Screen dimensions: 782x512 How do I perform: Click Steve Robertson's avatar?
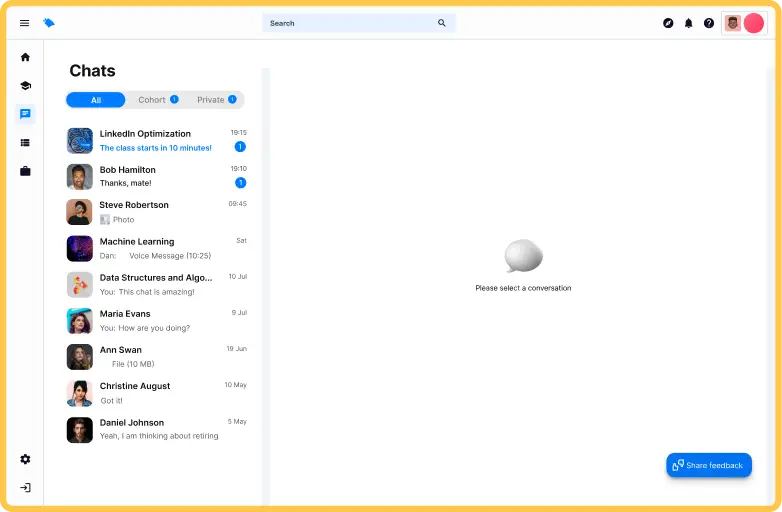(x=79, y=212)
